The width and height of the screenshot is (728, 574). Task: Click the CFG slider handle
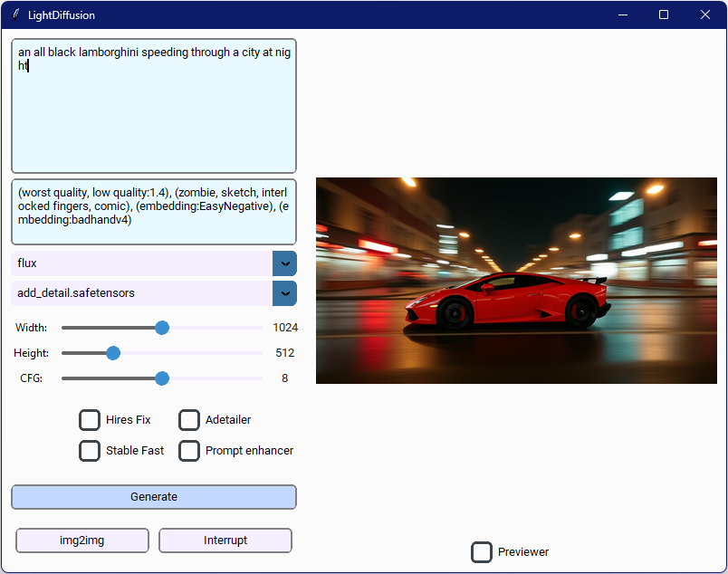[162, 378]
